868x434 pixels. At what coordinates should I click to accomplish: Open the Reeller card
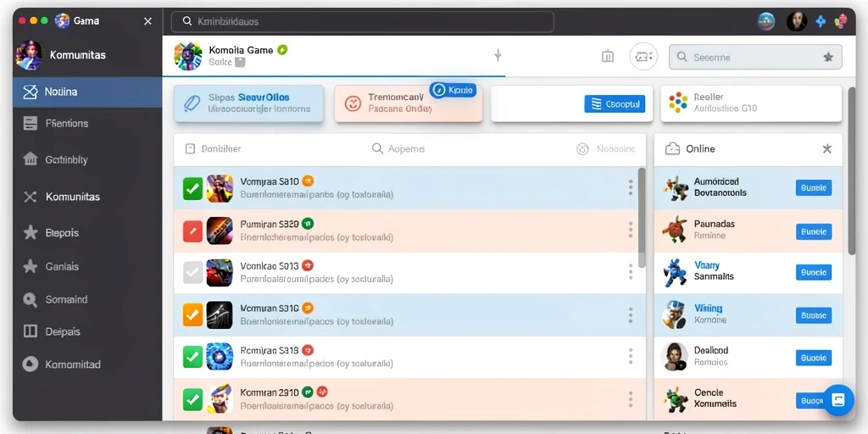[x=751, y=103]
